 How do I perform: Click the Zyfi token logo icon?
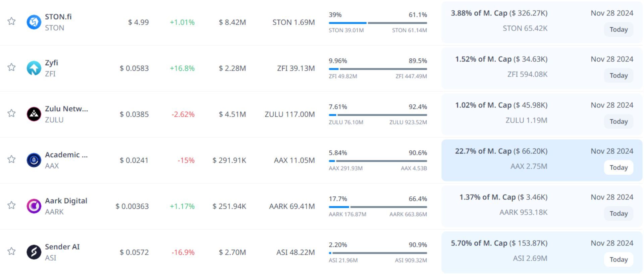(x=34, y=68)
